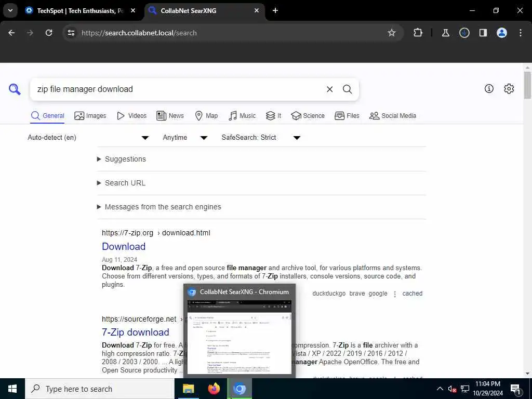
Task: Click google engine label of first result
Action: pos(378,294)
